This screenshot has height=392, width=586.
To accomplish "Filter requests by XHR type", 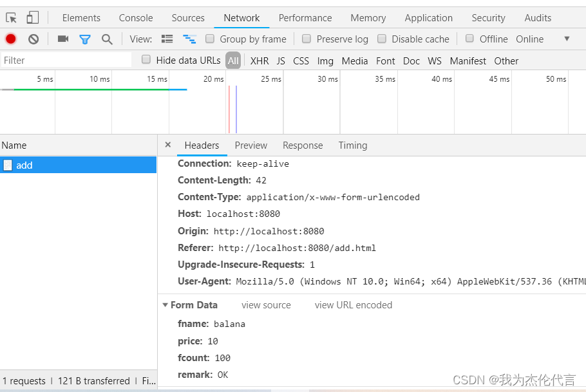I will 259,61.
